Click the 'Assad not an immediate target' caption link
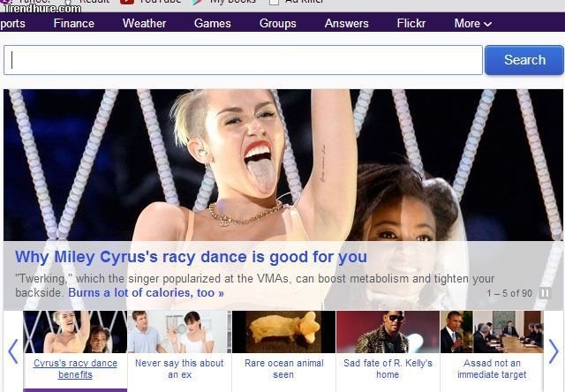This screenshot has width=565, height=392. click(x=491, y=369)
